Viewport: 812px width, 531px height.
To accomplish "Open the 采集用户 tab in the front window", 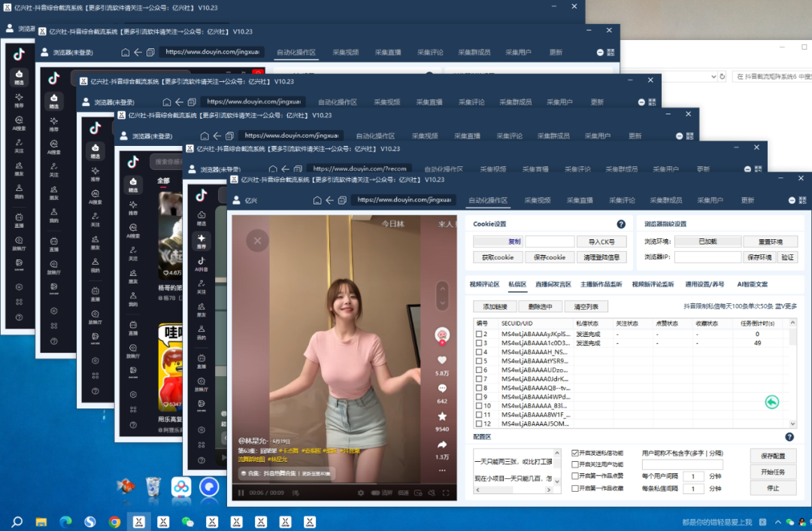I will pos(710,200).
